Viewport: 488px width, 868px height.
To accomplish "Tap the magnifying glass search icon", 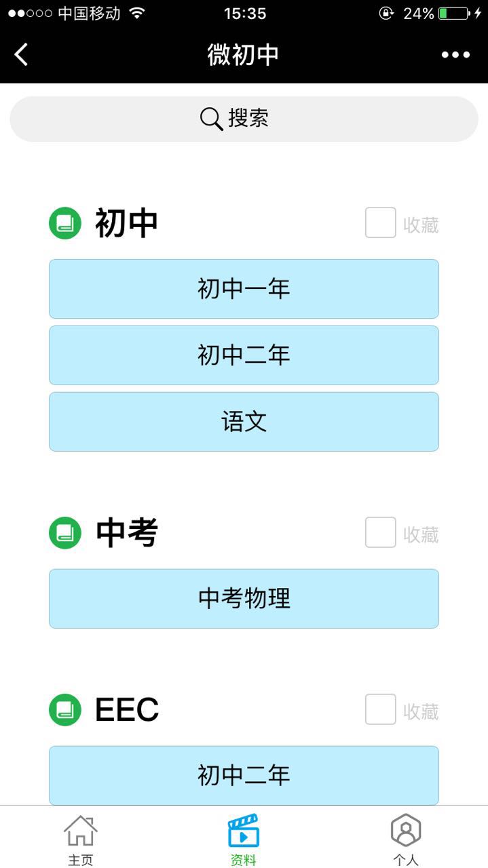I will coord(211,119).
